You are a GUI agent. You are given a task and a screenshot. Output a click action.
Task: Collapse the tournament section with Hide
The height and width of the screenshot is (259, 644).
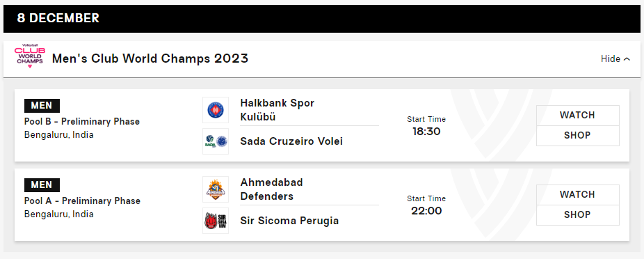(615, 58)
